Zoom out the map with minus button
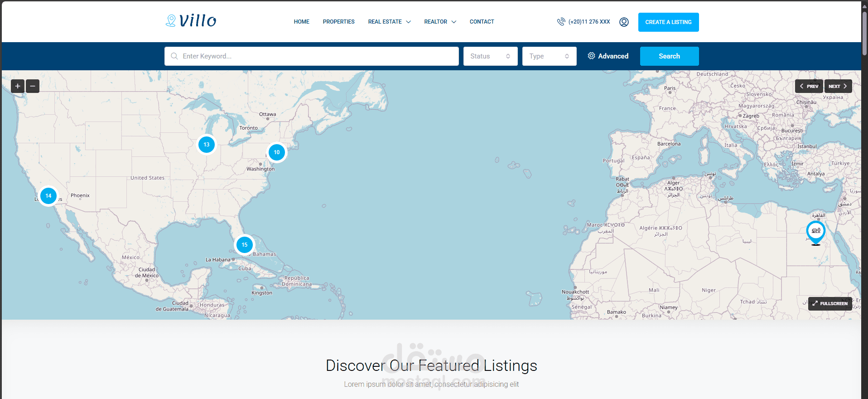Screen dimensions: 868x399 (x=33, y=86)
